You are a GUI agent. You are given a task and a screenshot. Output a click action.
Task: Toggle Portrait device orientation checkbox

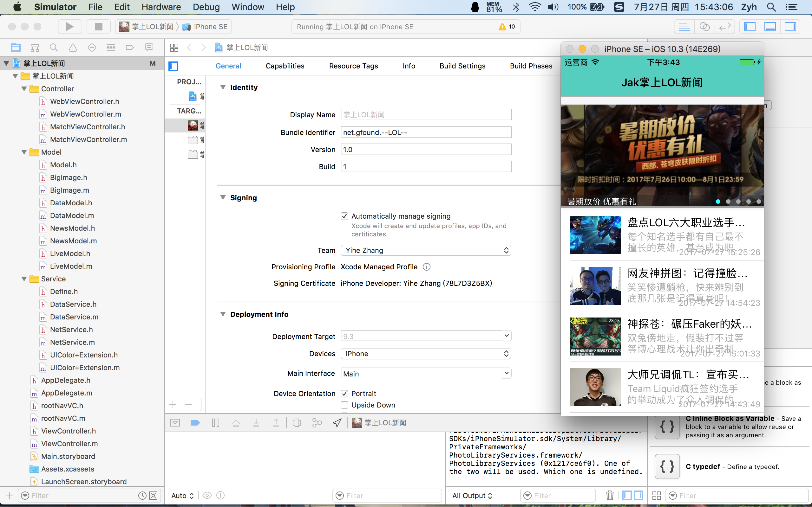click(344, 393)
